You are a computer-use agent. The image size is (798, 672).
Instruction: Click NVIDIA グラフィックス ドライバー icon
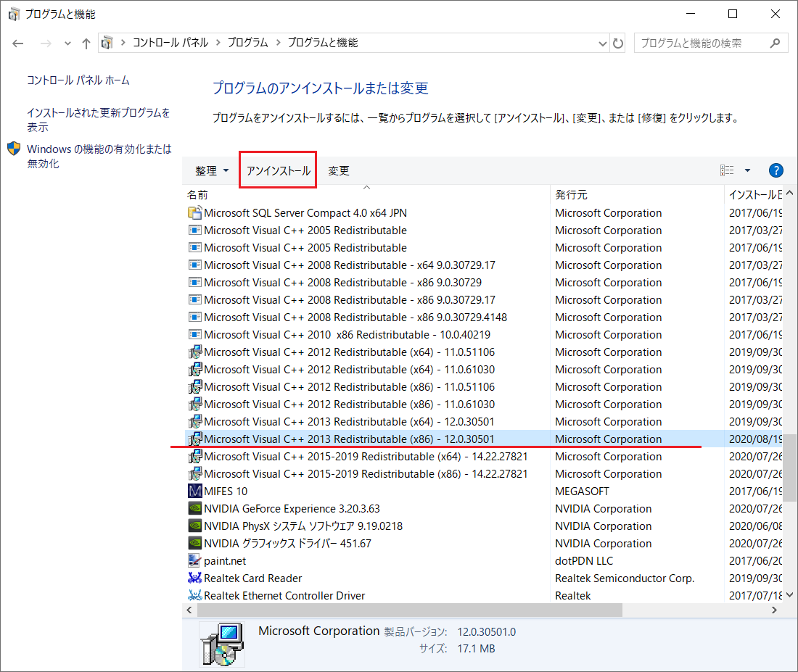(x=195, y=543)
